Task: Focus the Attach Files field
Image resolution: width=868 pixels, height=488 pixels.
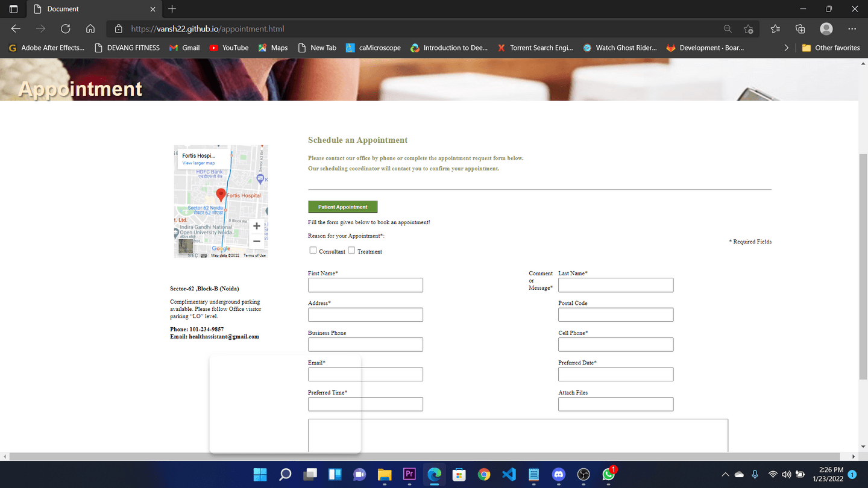Action: point(615,404)
